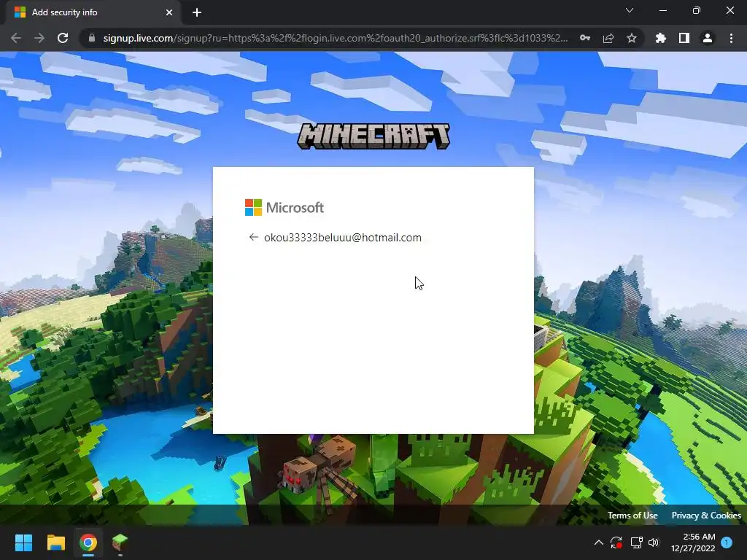747x560 pixels.
Task: Restore down the Chrome window
Action: (697, 10)
